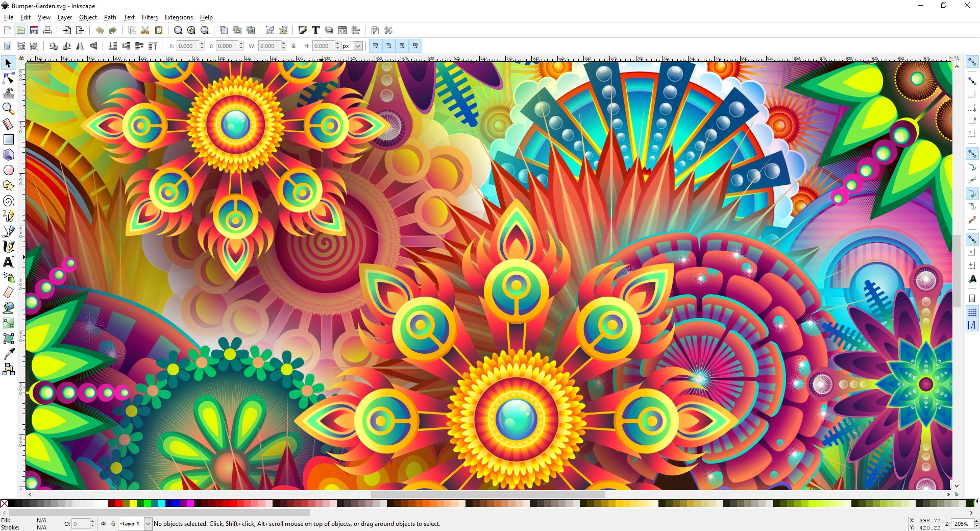Select the Gradient tool

[x=8, y=323]
